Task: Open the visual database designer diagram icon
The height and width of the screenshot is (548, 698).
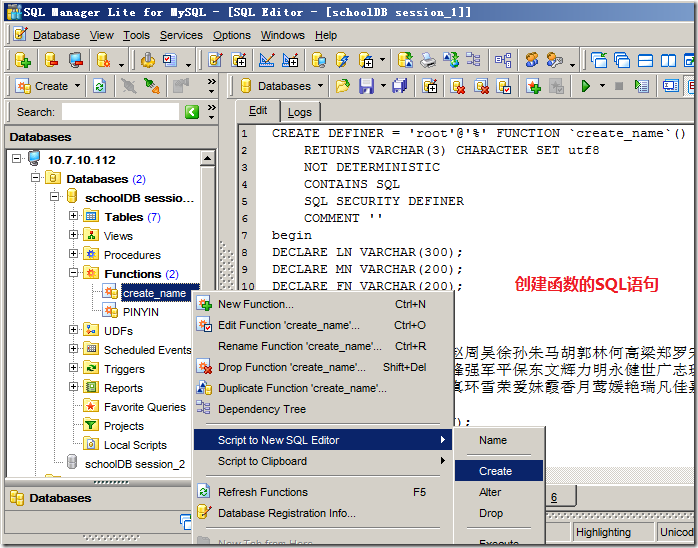Action: click(x=503, y=60)
